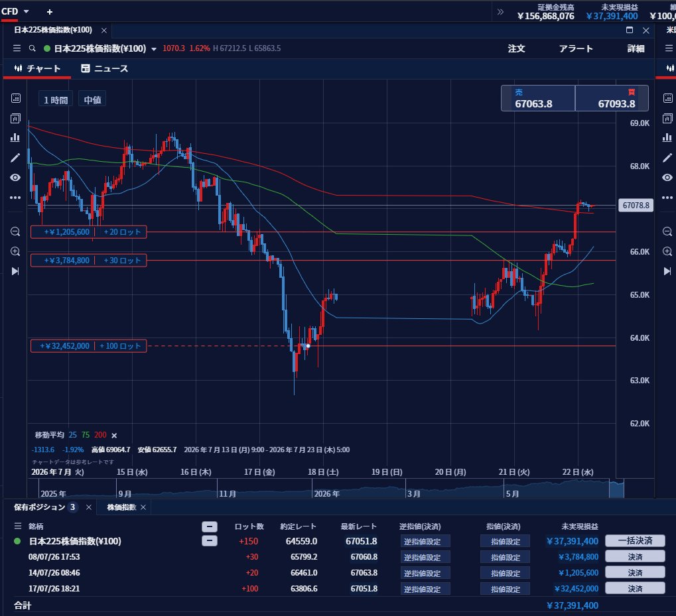
Task: Click skip-forward icon in right-side panel toolbar
Action: pyautogui.click(x=667, y=271)
